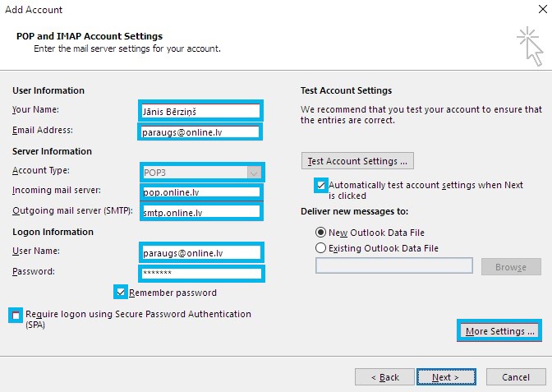Toggle the Remember password checkbox
The height and width of the screenshot is (392, 552).
pos(121,293)
